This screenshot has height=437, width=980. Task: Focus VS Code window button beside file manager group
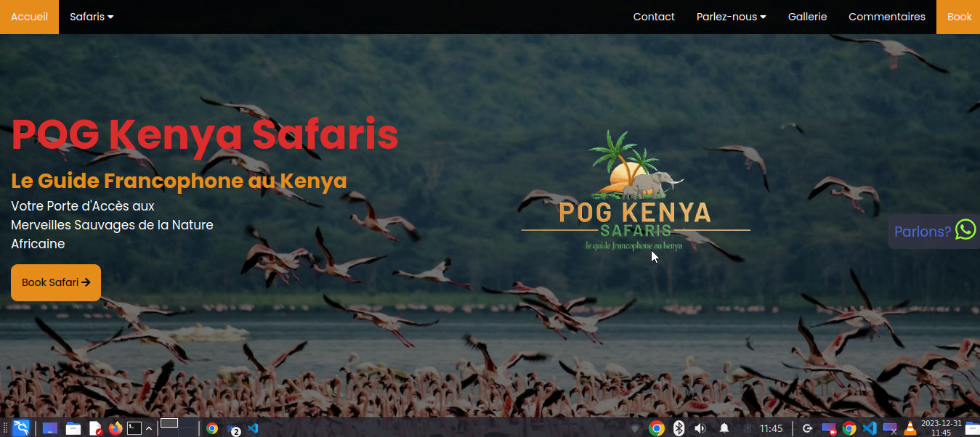pyautogui.click(x=253, y=428)
